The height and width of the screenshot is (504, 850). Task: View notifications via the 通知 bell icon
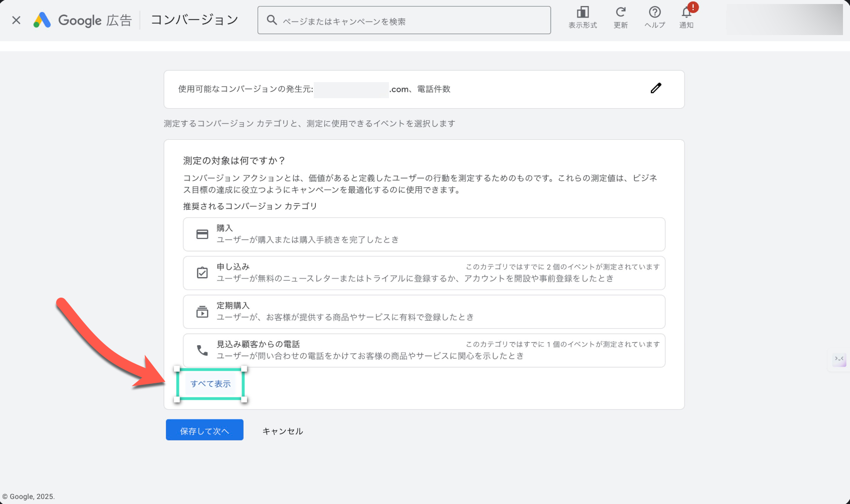click(x=686, y=16)
